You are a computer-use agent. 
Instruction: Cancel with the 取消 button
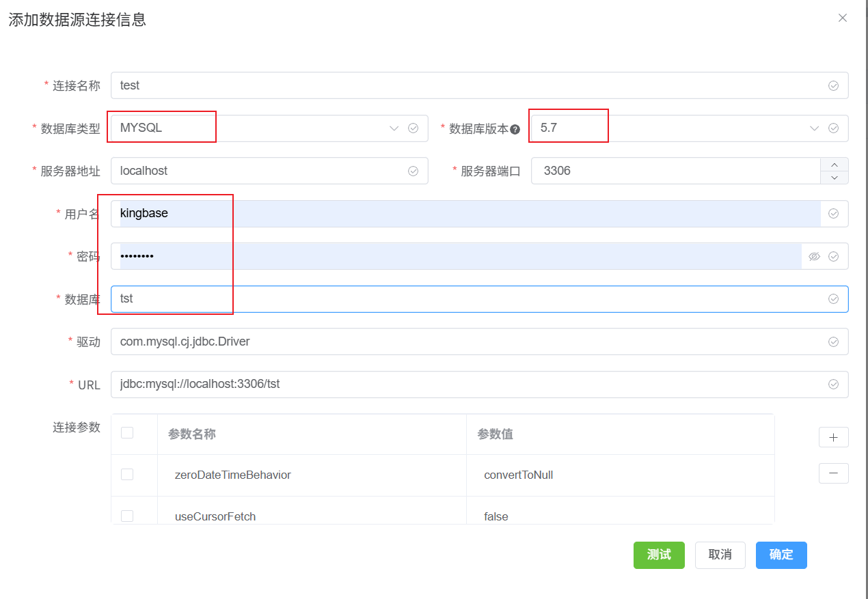720,555
